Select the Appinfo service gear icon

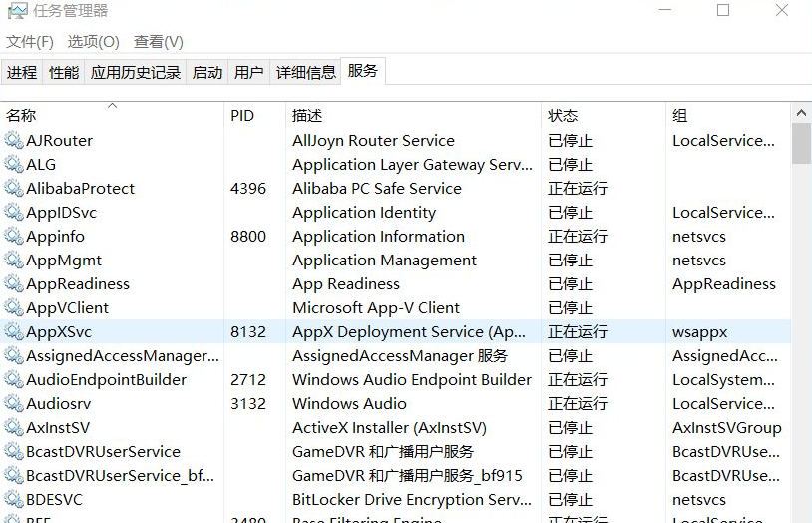(13, 237)
